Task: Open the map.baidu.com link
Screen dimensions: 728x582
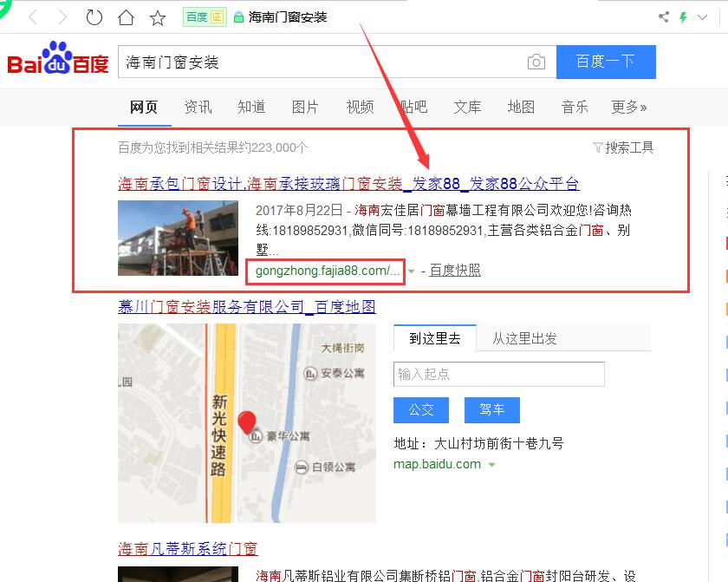Action: click(x=438, y=464)
